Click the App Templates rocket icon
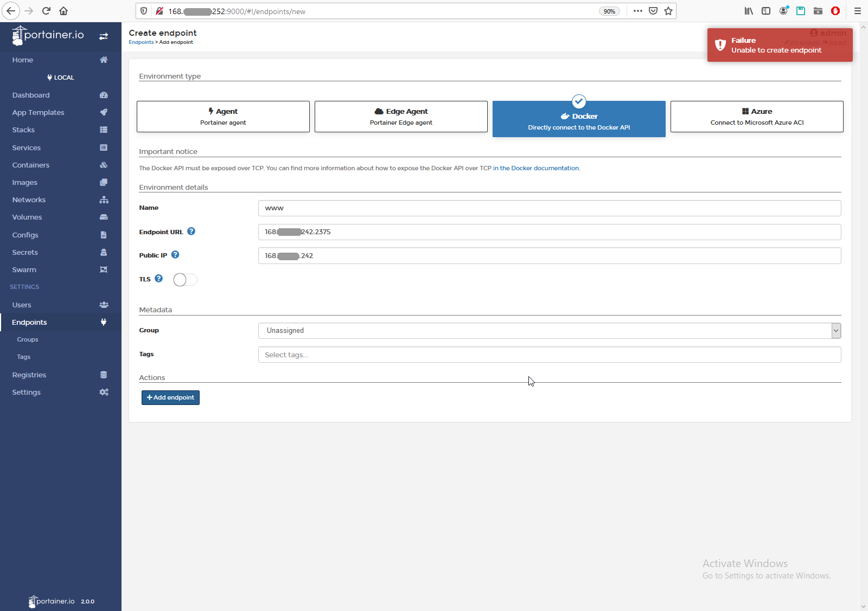Viewport: 868px width, 611px height. pos(104,112)
